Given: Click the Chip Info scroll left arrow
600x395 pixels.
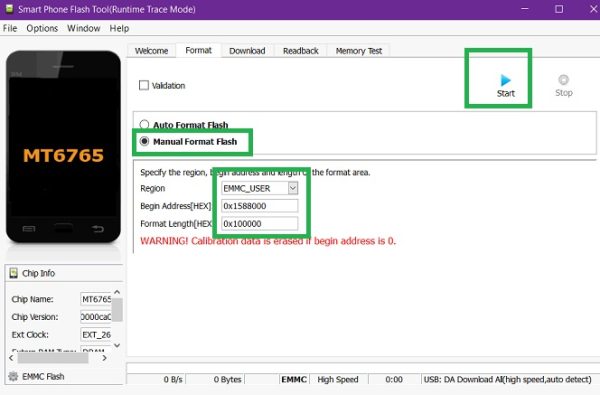Looking at the screenshot, I should [11, 358].
